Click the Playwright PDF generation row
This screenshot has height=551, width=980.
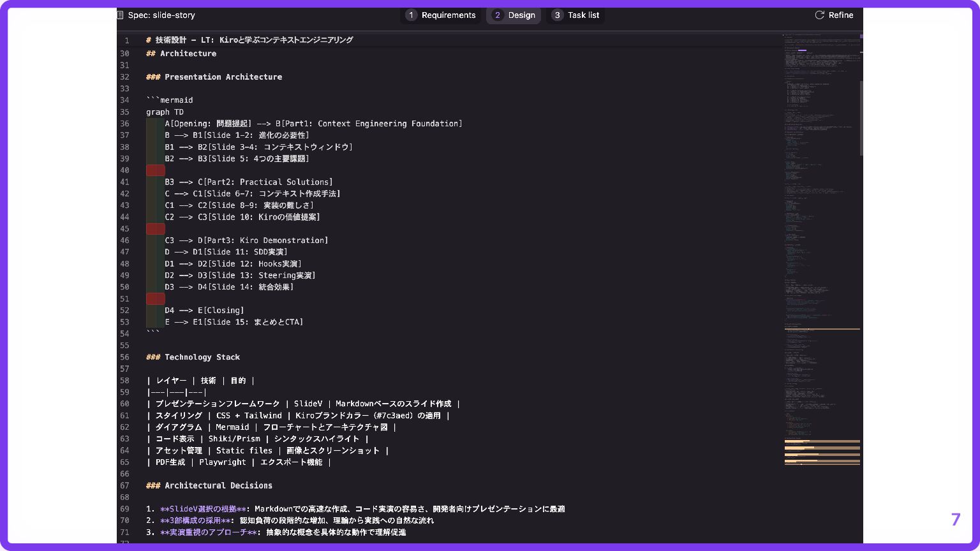[239, 462]
